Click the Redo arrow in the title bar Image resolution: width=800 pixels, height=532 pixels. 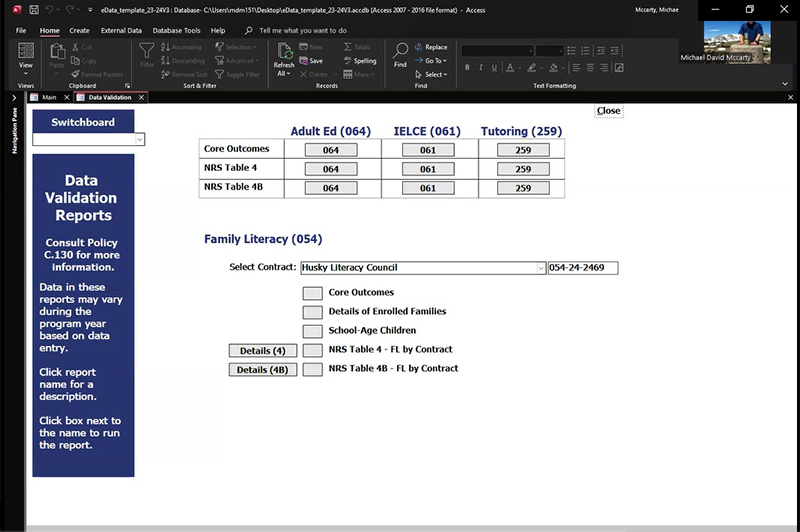click(x=69, y=10)
